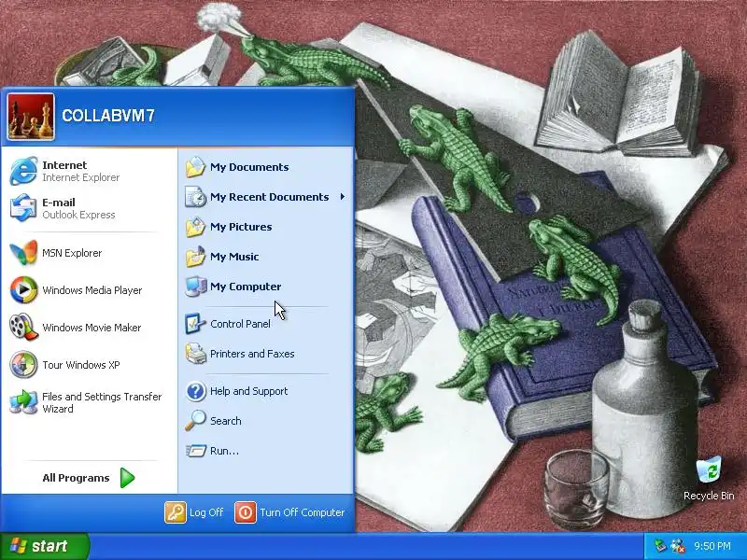
Task: Expand My Recent Documents submenu arrow
Action: pyautogui.click(x=342, y=197)
